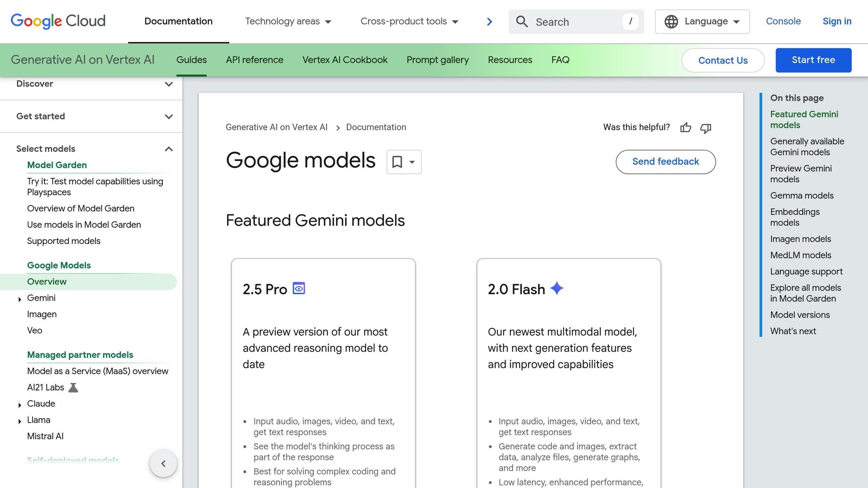
Task: Click the thumbs up helpful icon
Action: pyautogui.click(x=685, y=128)
